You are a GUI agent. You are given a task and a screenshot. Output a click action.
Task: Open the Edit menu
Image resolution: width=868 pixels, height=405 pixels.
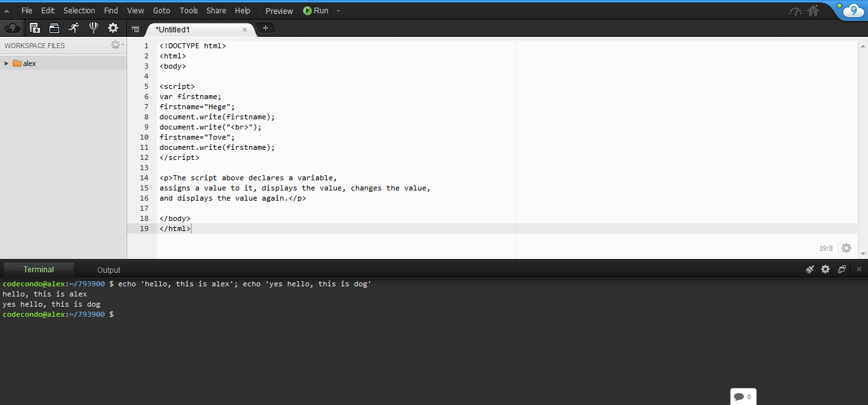point(48,11)
